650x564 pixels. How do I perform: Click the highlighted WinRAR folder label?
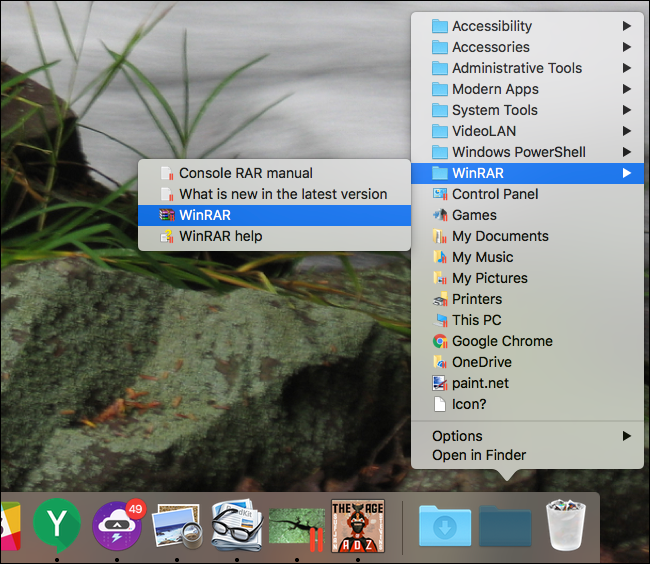click(478, 173)
